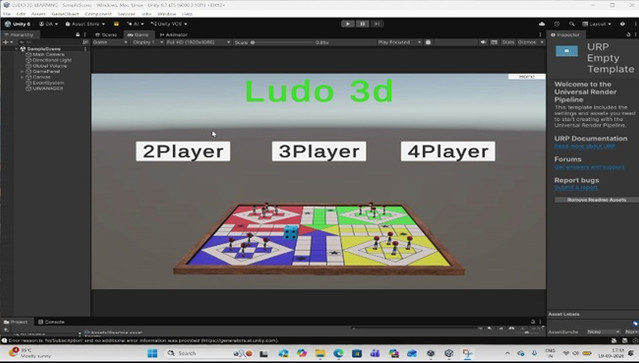Toggle the shortcuts keyboard icon in Game view
The image size is (639, 363).
click(494, 42)
